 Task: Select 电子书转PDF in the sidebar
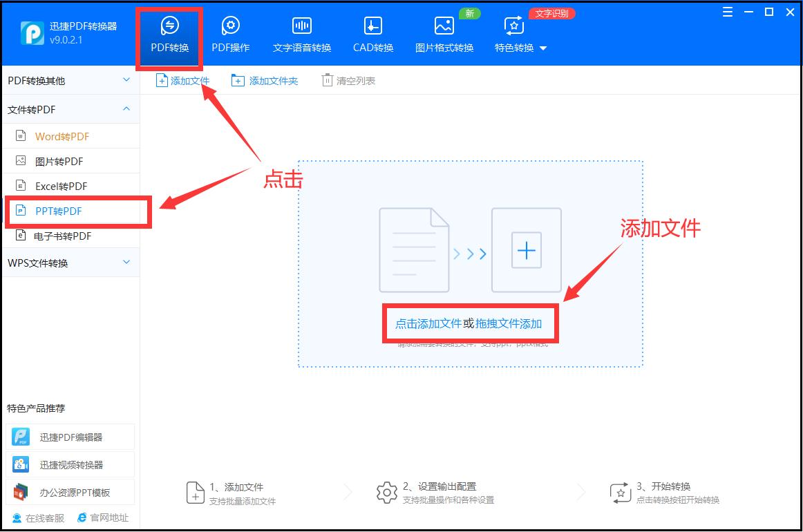(x=62, y=236)
